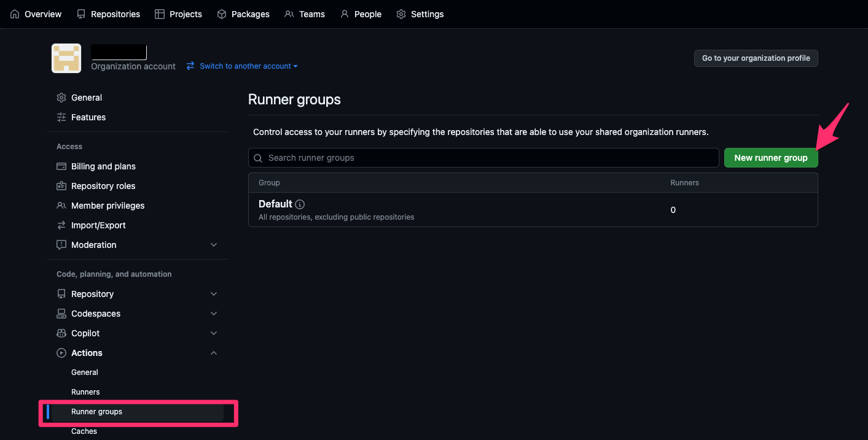Click the organization avatar image
868x440 pixels.
[66, 58]
